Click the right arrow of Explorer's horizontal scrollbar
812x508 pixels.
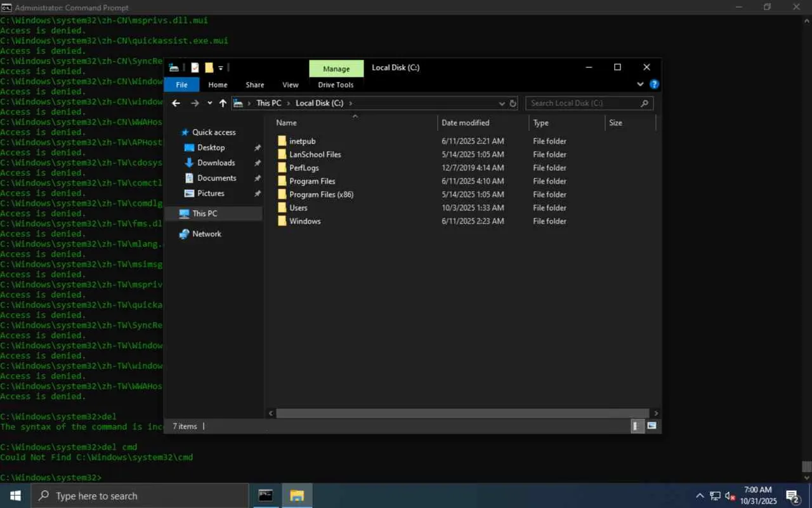[656, 413]
